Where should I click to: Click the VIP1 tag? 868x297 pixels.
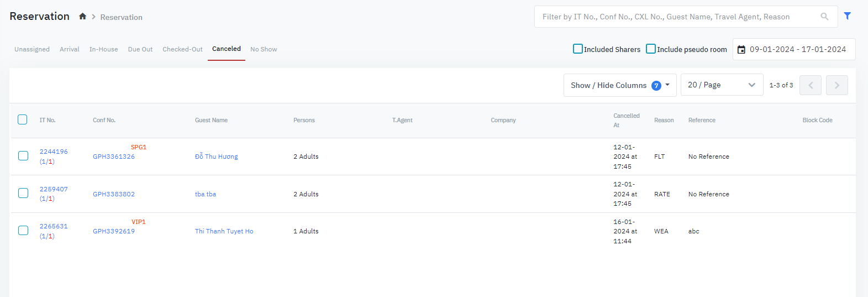tap(139, 222)
